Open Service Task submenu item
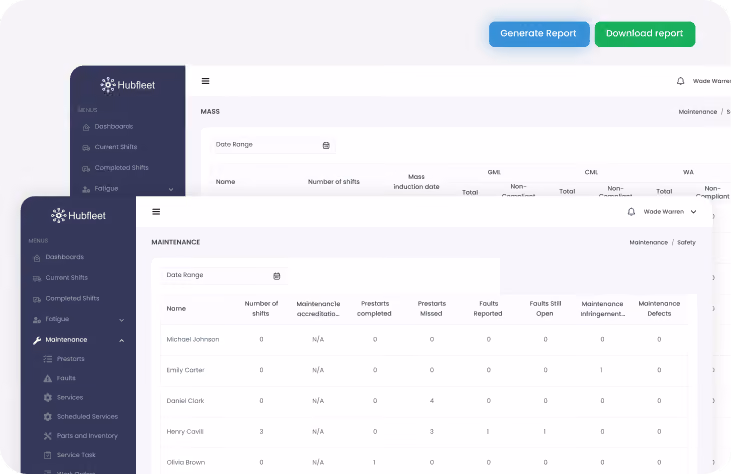Viewport: 731px width, 474px height. coord(76,455)
